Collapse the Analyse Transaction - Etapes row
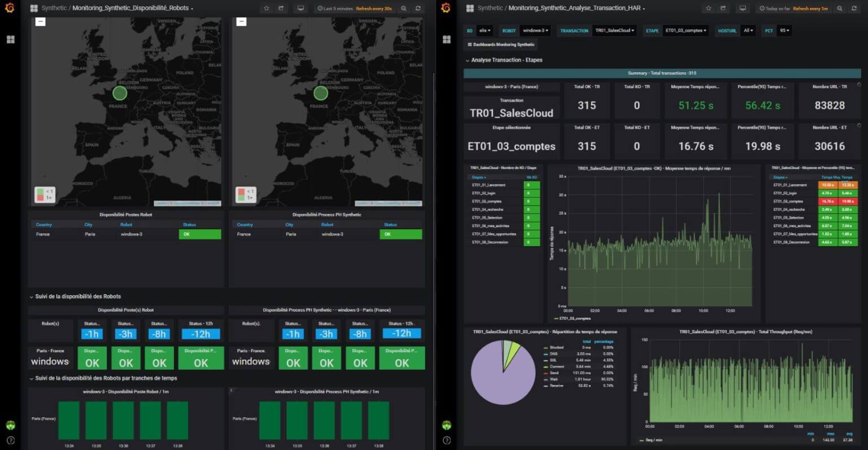The width and height of the screenshot is (868, 450). [504, 60]
